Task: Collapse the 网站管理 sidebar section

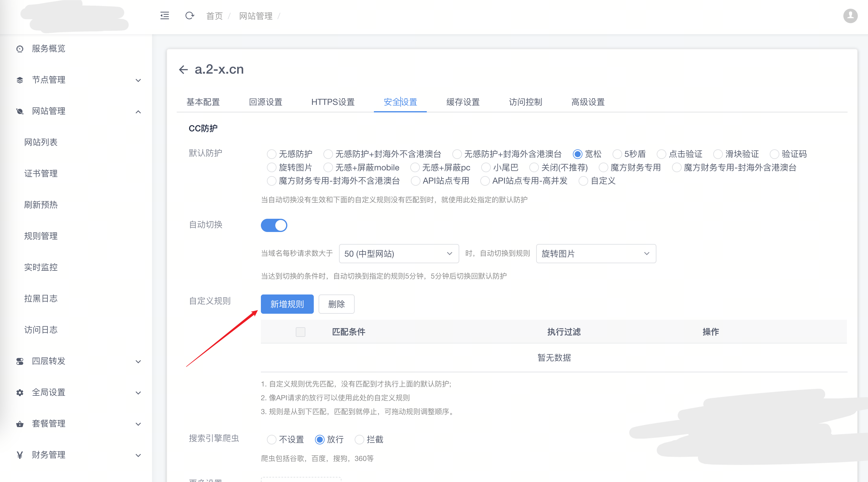Action: [x=138, y=111]
